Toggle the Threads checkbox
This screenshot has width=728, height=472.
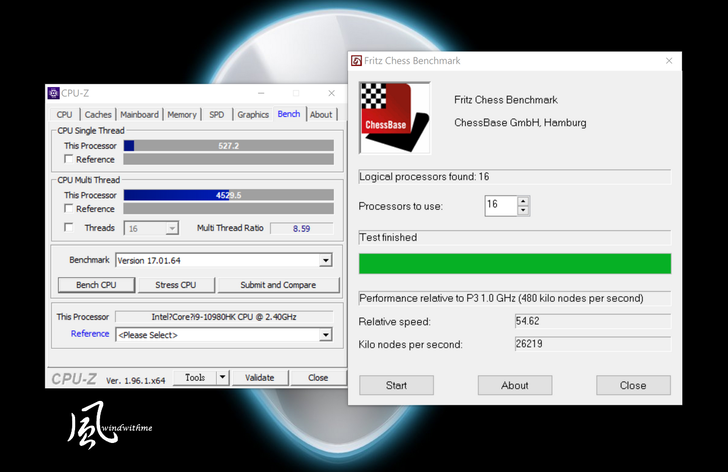point(69,228)
